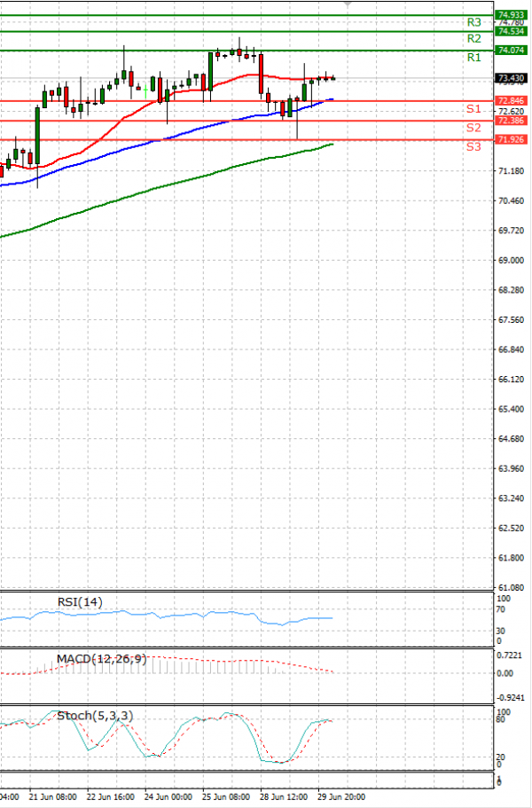532x808 pixels.
Task: Click the 61.800 price axis value
Action: 512,558
